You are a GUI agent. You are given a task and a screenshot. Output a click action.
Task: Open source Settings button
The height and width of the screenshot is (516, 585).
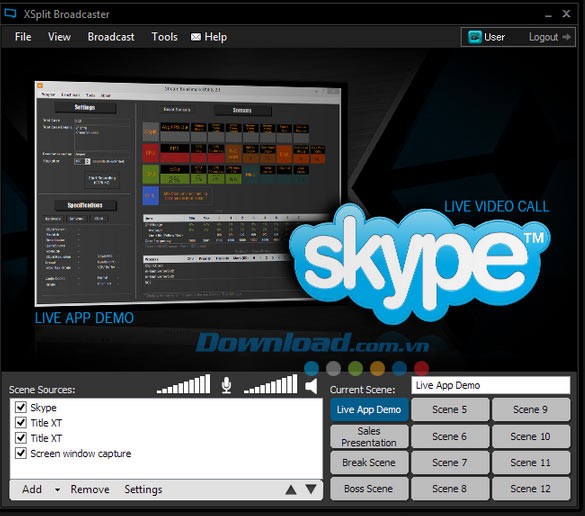pos(143,490)
